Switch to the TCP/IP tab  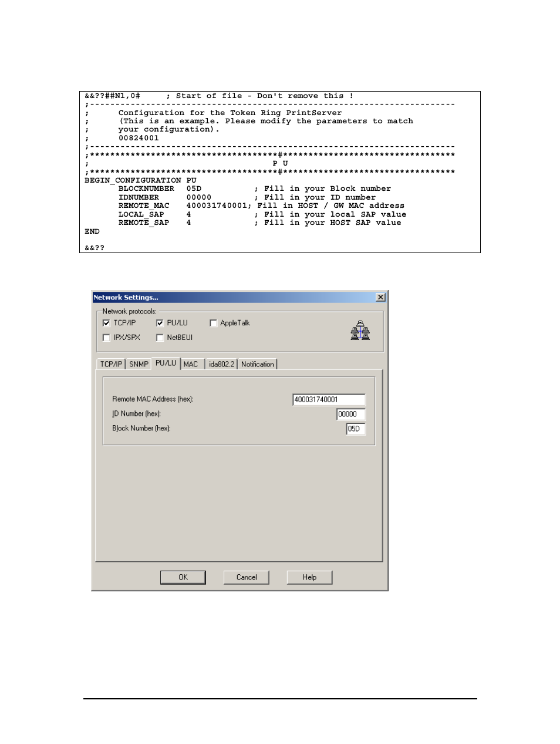click(111, 364)
